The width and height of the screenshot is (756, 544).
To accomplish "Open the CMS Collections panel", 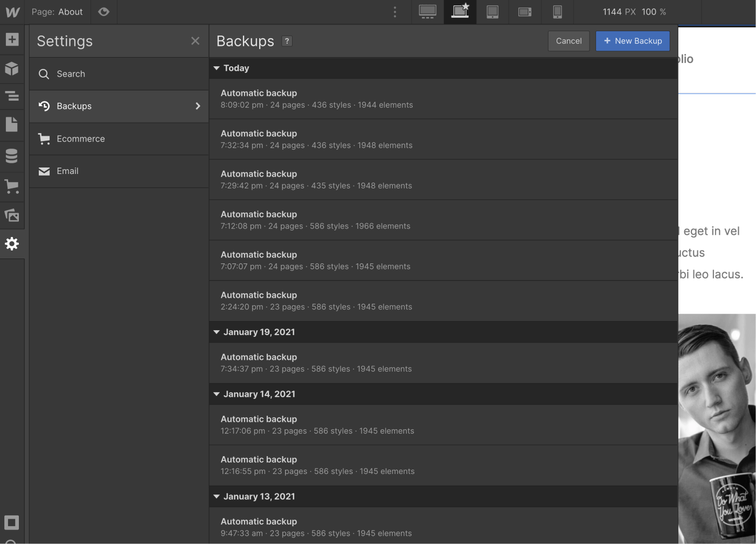I will click(x=12, y=156).
